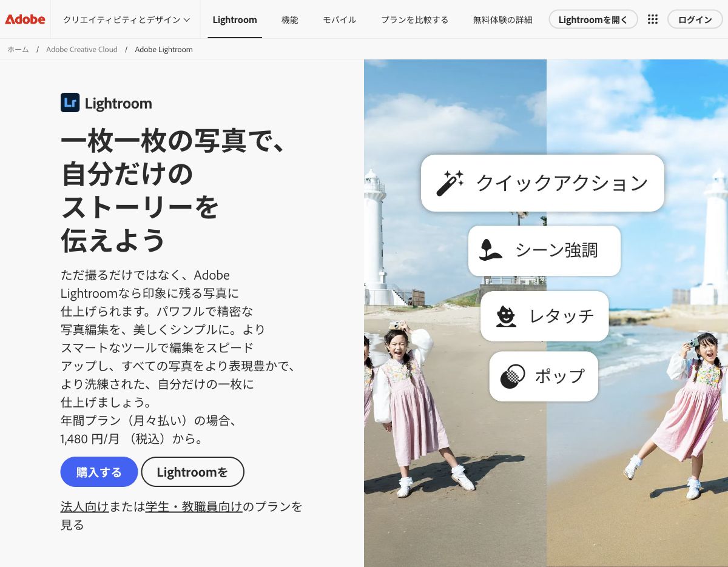Viewport: 728px width, 567px height.
Task: Expand クリエイティビティとデザイン dropdown menu
Action: pyautogui.click(x=126, y=19)
